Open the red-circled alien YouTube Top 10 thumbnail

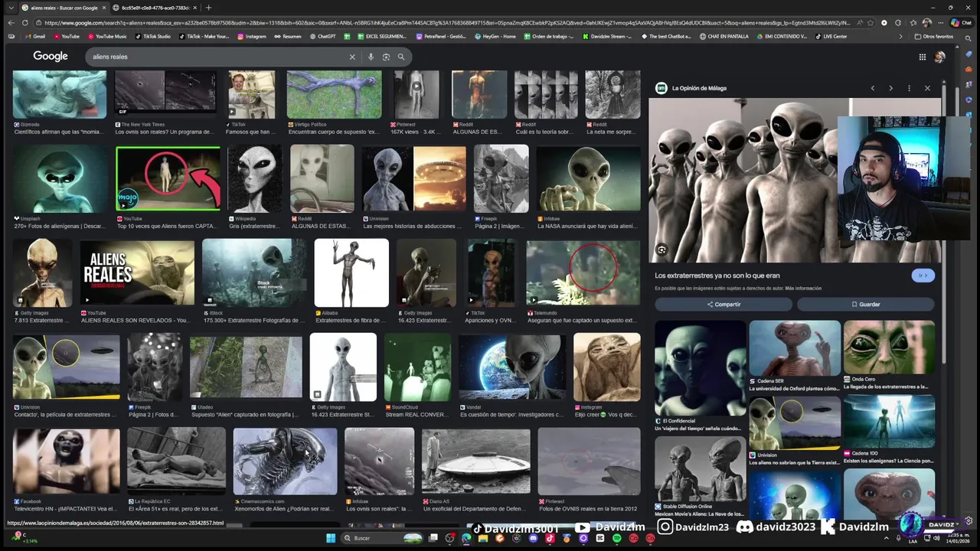pos(168,179)
